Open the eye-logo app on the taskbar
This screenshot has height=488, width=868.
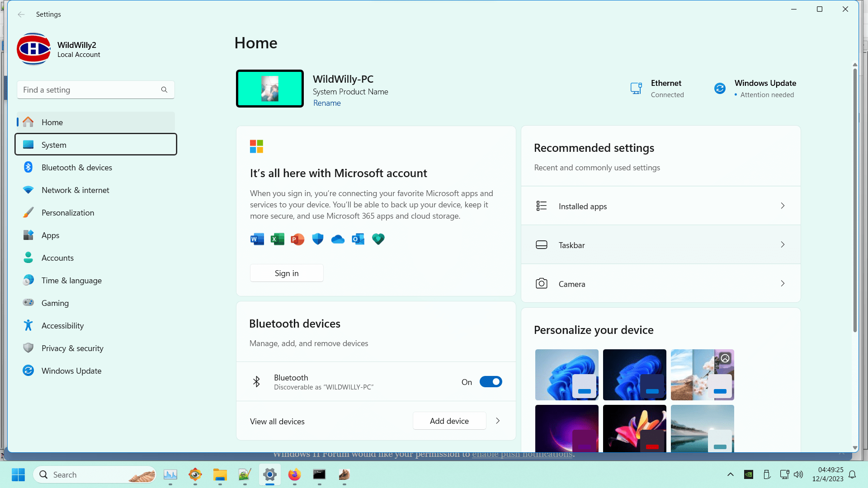click(x=195, y=475)
